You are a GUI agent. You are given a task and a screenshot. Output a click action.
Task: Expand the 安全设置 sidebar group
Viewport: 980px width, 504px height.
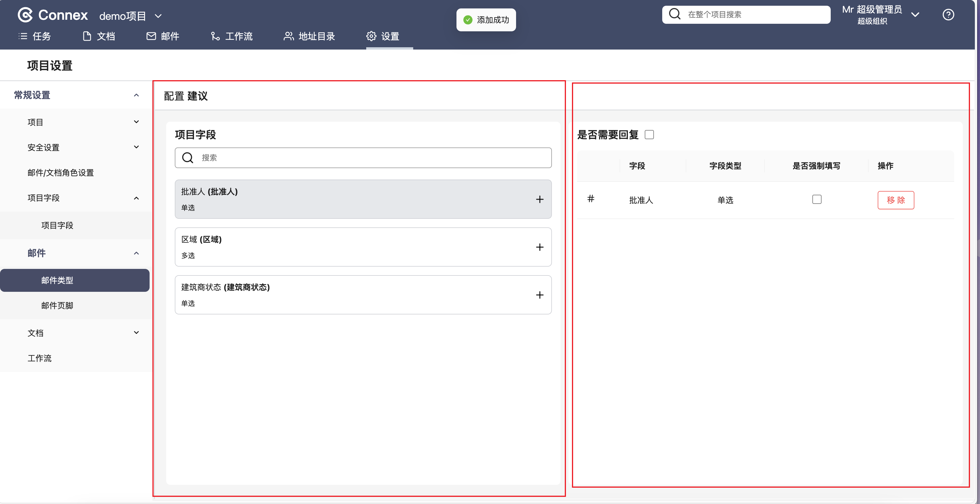coord(136,147)
